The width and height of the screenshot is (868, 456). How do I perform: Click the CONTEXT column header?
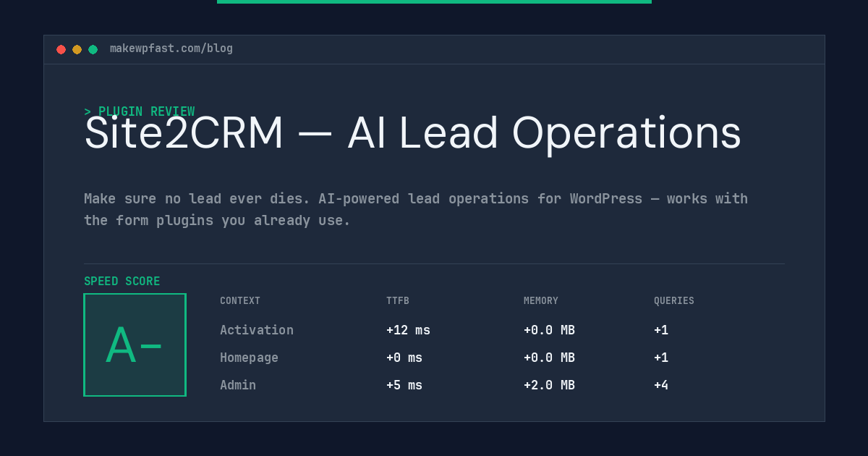point(240,301)
